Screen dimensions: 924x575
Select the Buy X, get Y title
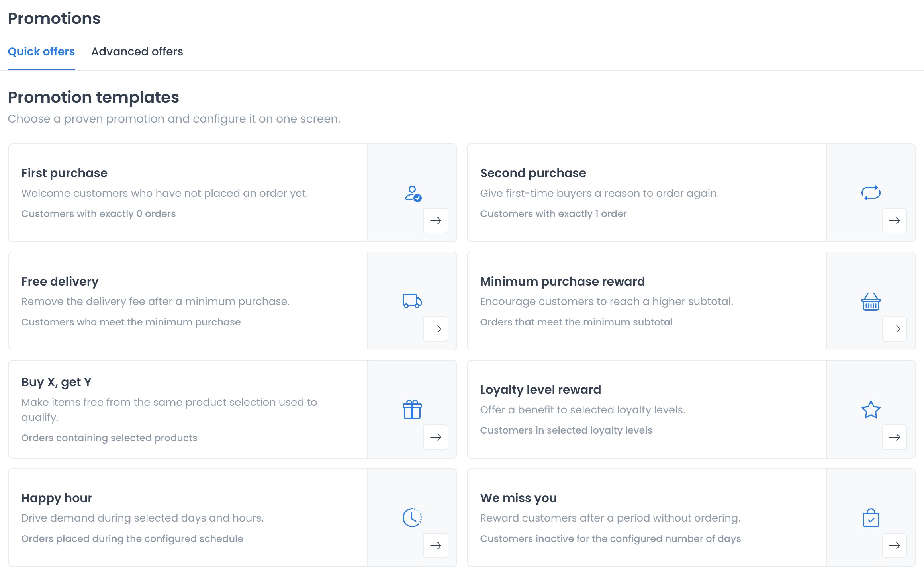point(57,382)
